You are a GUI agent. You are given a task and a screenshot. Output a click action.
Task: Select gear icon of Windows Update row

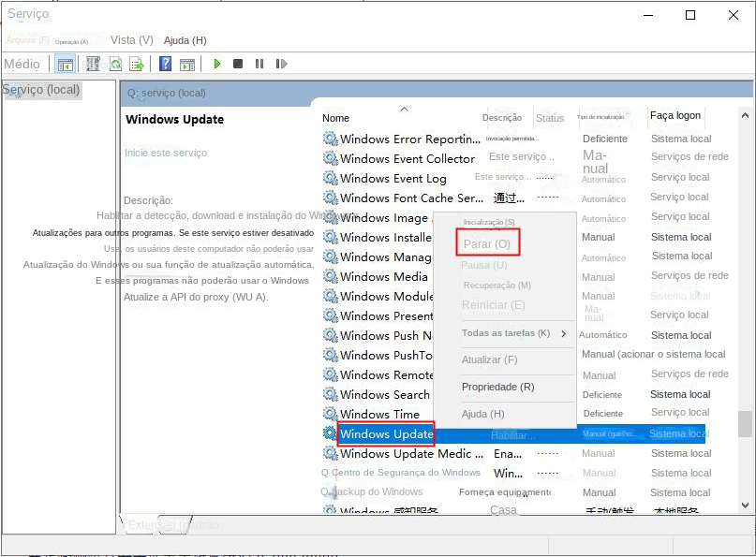pos(330,433)
